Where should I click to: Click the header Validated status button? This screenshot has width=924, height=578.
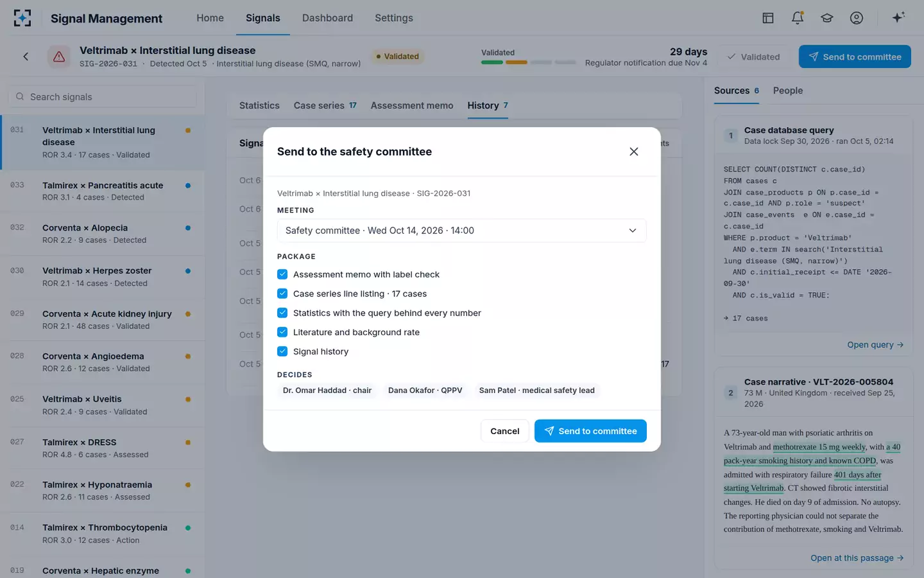tap(753, 57)
